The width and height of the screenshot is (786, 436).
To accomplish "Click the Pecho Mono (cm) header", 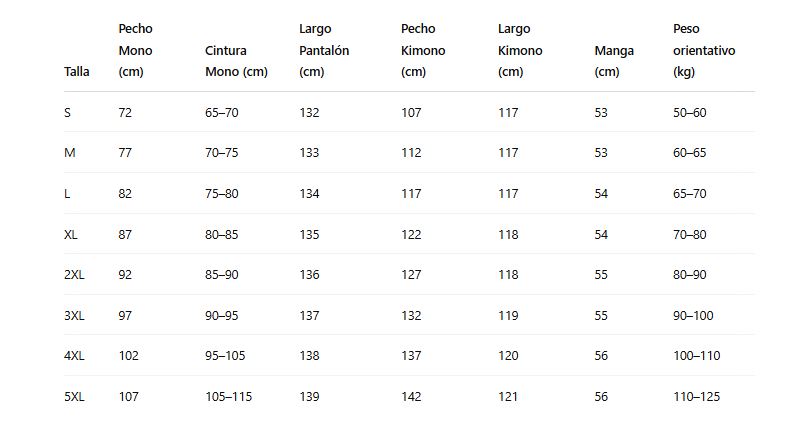I will coord(135,50).
